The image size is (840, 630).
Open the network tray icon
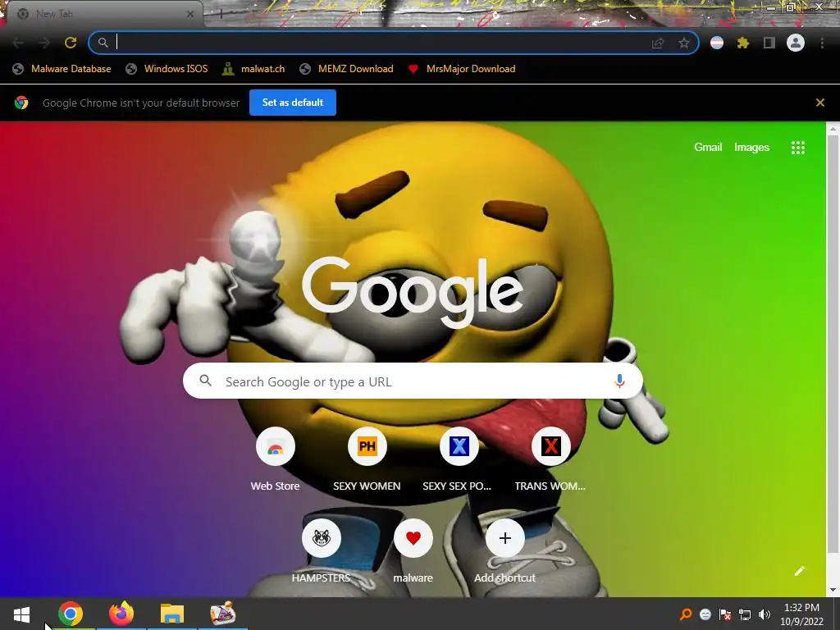745,614
